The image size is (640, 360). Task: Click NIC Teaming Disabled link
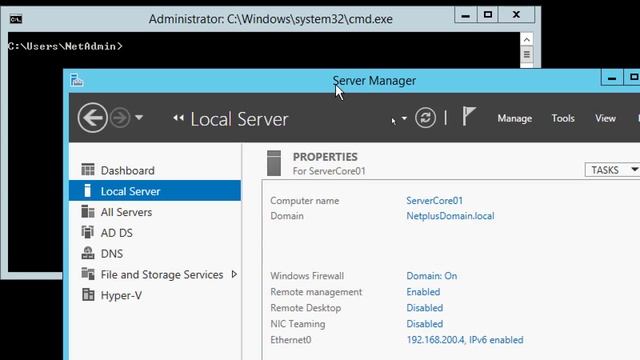[x=424, y=324]
